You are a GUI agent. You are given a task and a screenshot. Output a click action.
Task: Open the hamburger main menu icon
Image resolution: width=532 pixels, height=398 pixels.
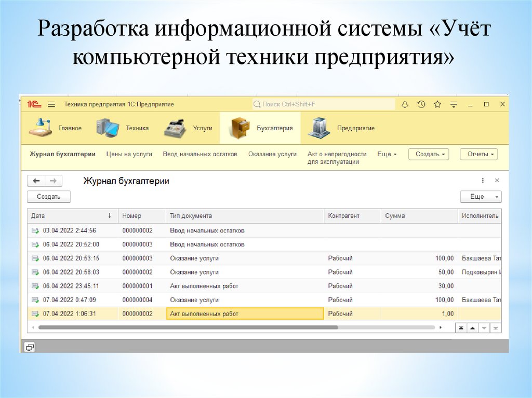(51, 104)
